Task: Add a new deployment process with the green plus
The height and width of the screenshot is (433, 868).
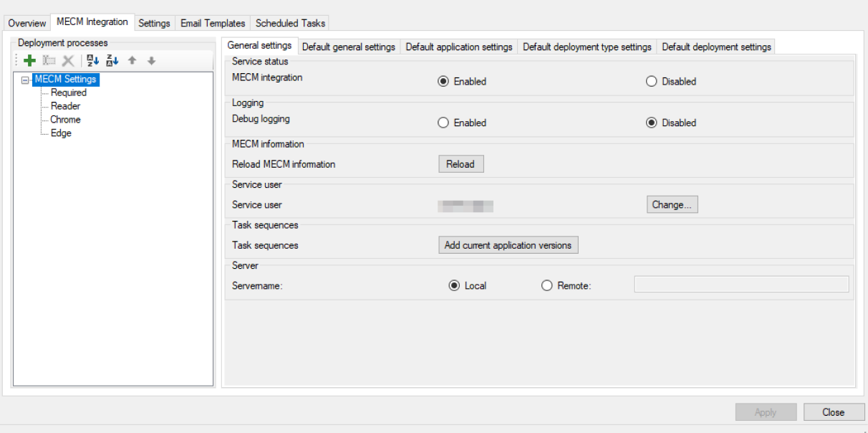Action: pyautogui.click(x=29, y=61)
